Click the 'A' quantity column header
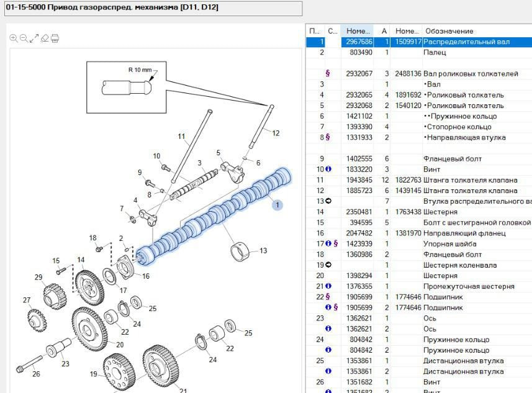This screenshot has width=532, height=393. (384, 31)
